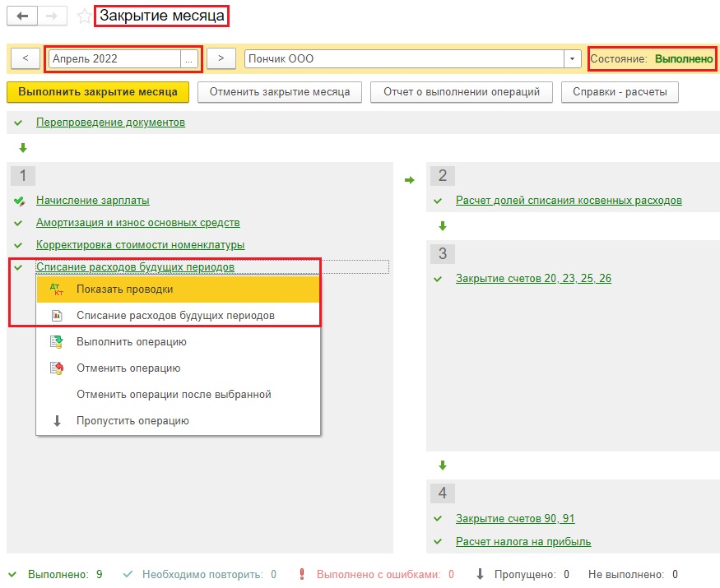This screenshot has height=588, width=720.
Task: Open 'Расчет долей списания косвенных расходов'
Action: [x=569, y=201]
